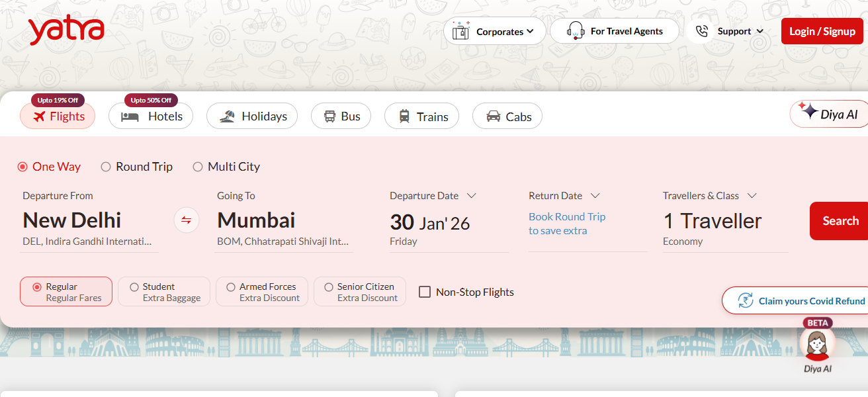Click the New Delhi departure field

pos(71,220)
